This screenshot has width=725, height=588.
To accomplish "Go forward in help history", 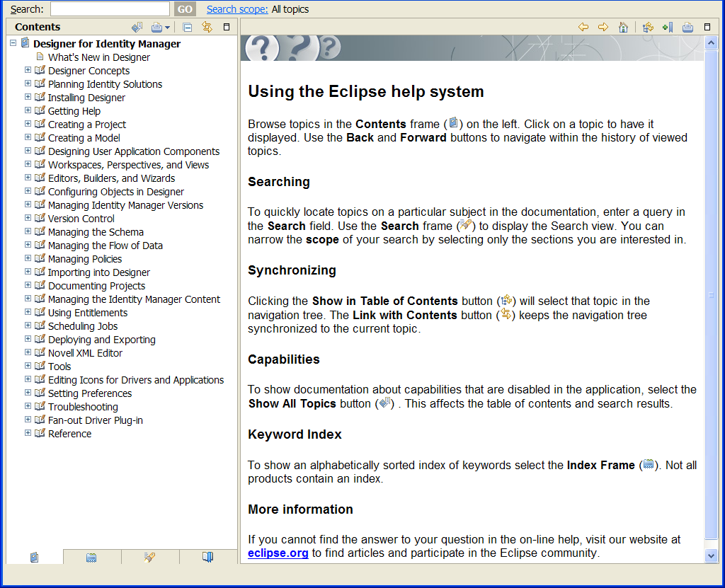I will point(603,28).
